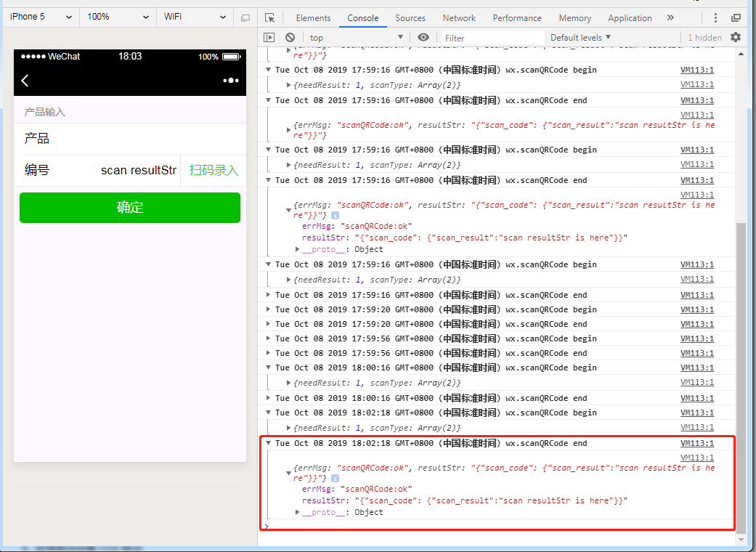The image size is (756, 552).
Task: Open the DevTools kebab menu
Action: pyautogui.click(x=715, y=18)
